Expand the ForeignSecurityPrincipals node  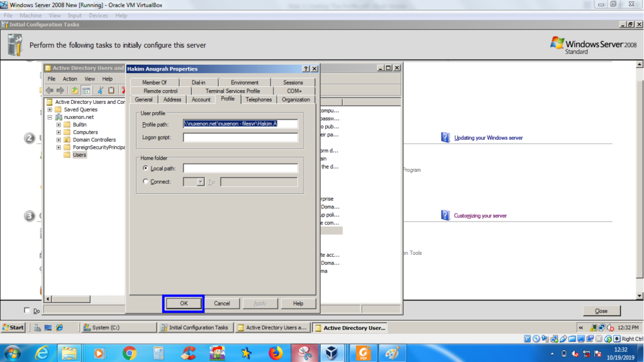[58, 147]
